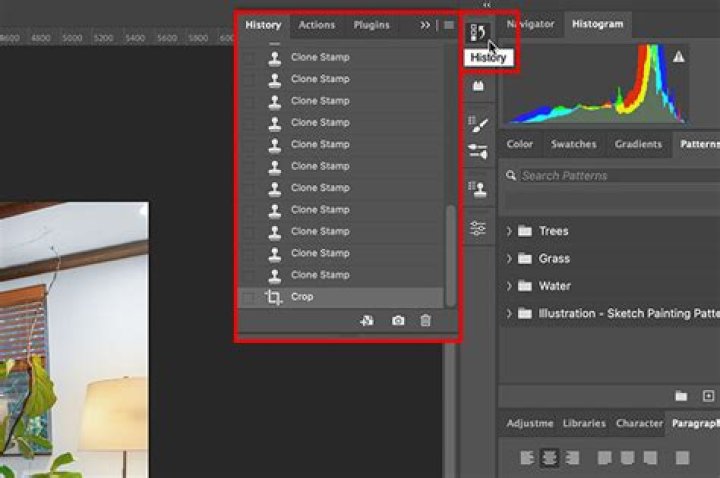Switch to the Actions tab
Viewport: 720px width, 478px height.
pyautogui.click(x=317, y=24)
